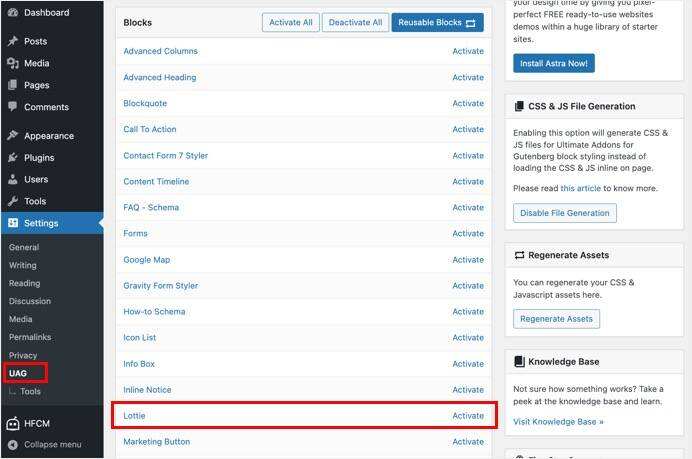Open the Tools item under UAG
Image resolution: width=692 pixels, height=459 pixels.
click(30, 391)
